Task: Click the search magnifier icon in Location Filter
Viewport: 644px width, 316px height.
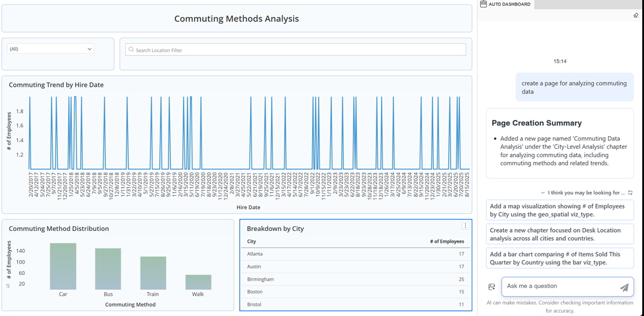Action: point(131,50)
